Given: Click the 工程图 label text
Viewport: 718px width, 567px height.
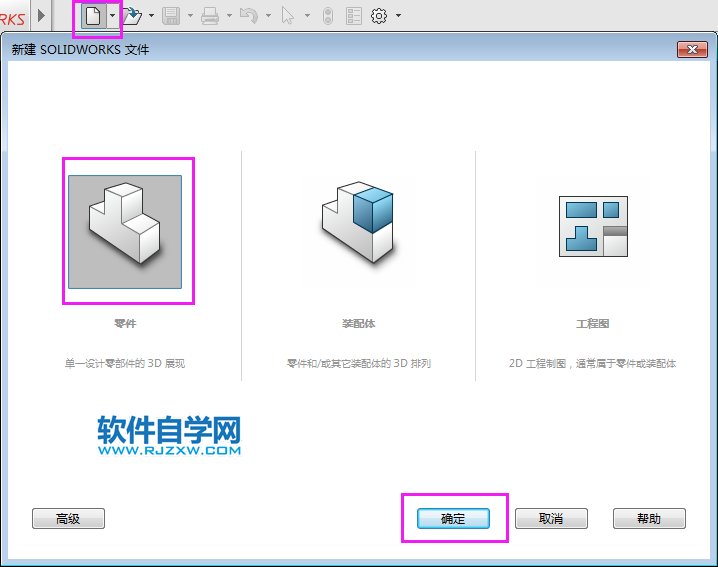Looking at the screenshot, I should [x=593, y=324].
